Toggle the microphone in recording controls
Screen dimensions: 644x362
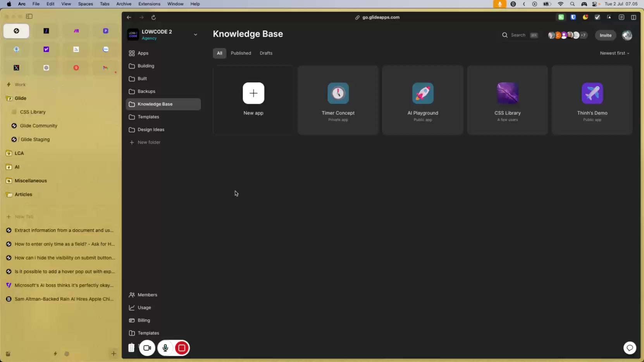[165, 348]
